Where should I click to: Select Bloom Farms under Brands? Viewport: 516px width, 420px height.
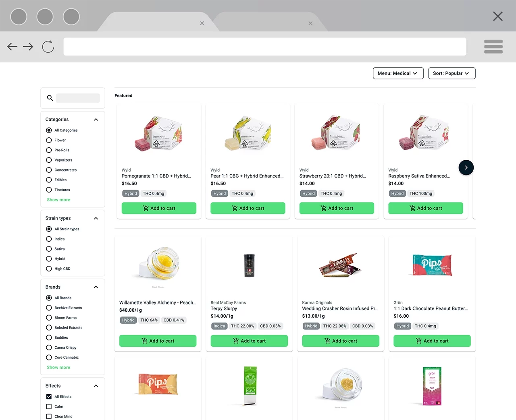(x=48, y=318)
